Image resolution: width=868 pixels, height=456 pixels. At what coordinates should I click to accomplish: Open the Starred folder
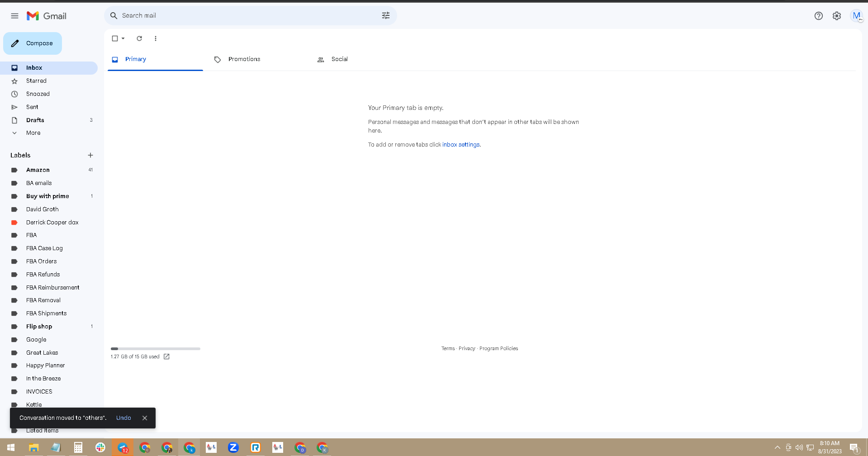[49, 81]
